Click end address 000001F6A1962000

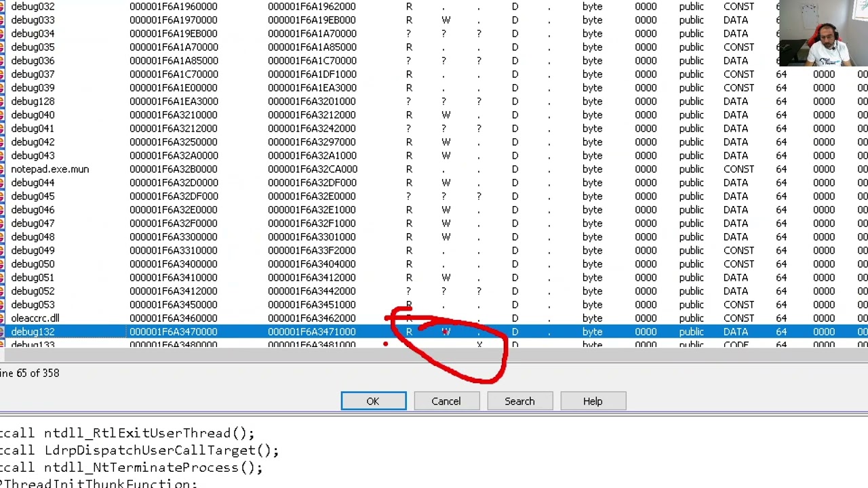coord(312,6)
